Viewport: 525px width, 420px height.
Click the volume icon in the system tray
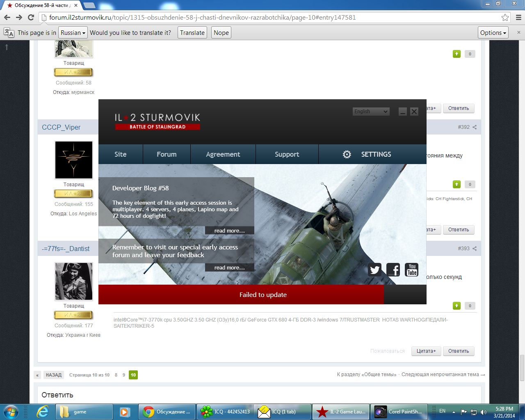pyautogui.click(x=484, y=412)
